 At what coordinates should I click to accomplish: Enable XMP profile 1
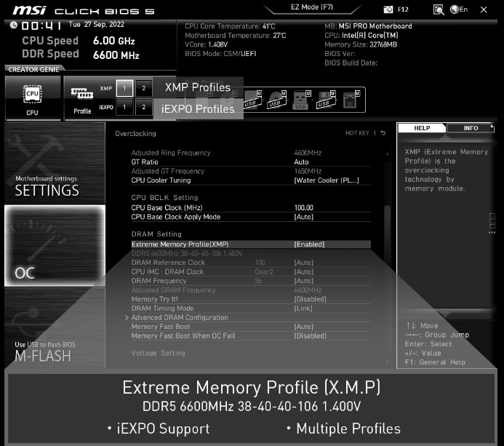(124, 88)
